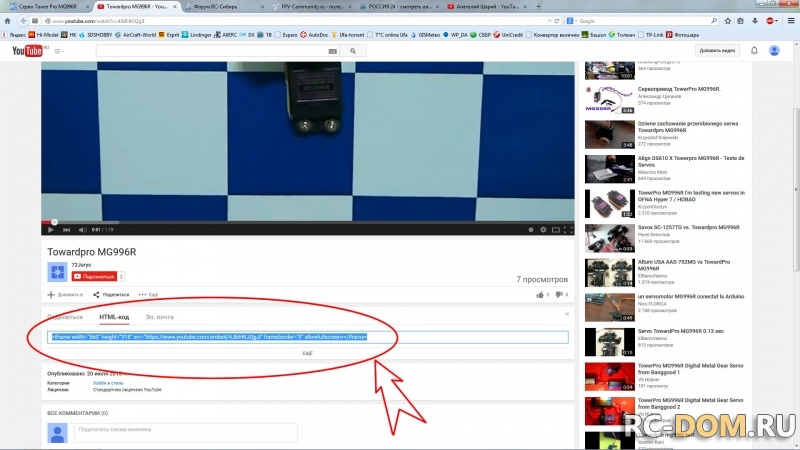Click the comment box 'Поделитесь своим мнением'
This screenshot has width=800, height=450.
(x=186, y=432)
